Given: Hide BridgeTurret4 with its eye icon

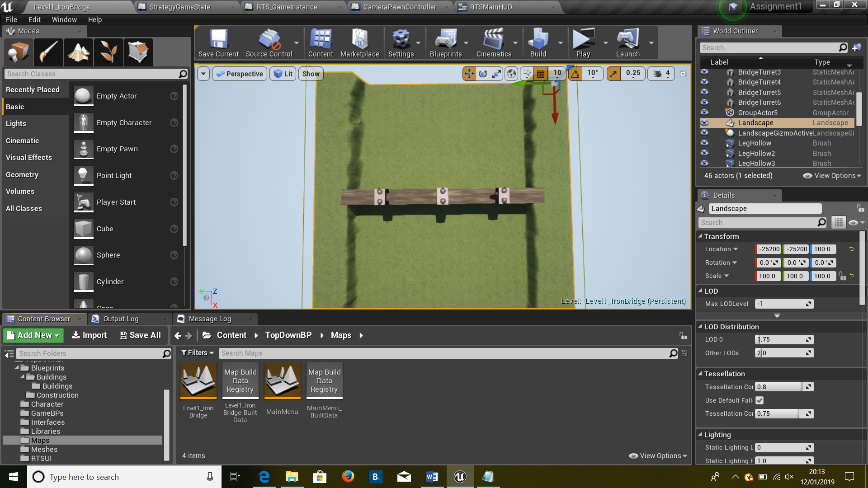Looking at the screenshot, I should [704, 82].
